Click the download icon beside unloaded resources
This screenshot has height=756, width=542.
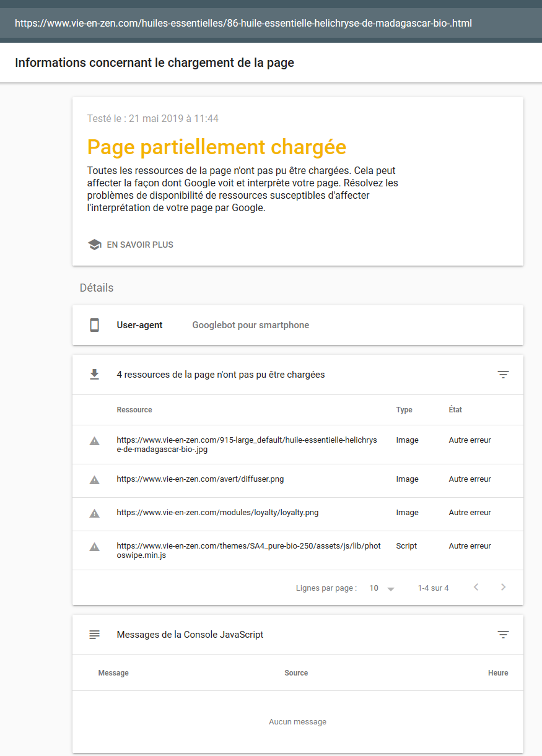95,374
